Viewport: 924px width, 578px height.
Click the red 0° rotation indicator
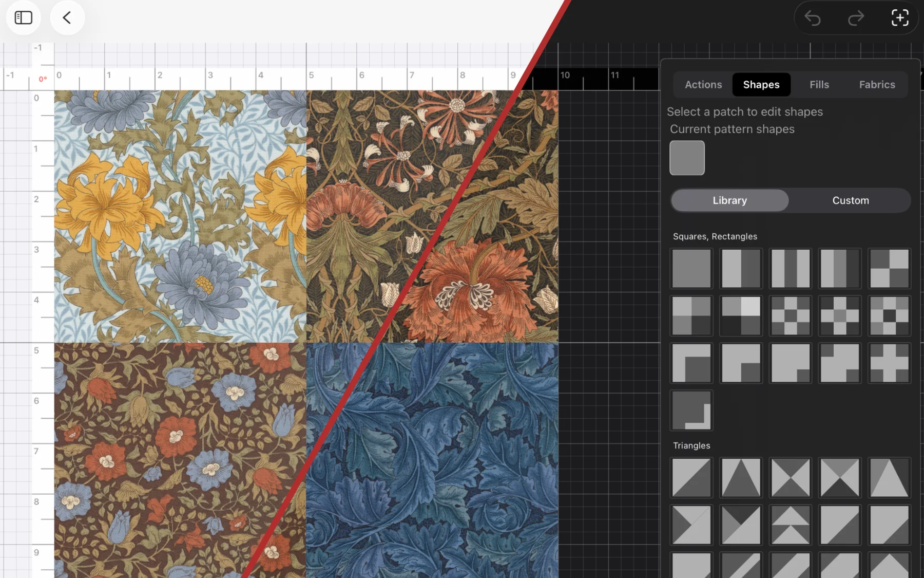coord(43,79)
